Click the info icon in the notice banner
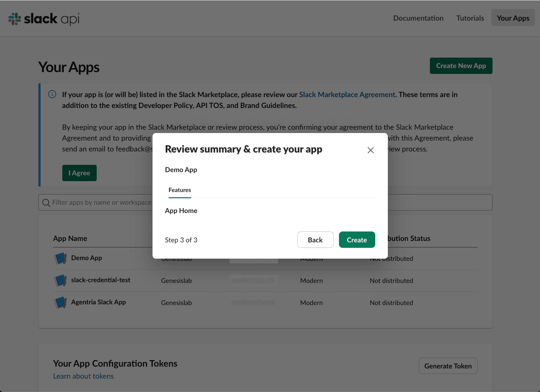The width and height of the screenshot is (540, 392). tap(52, 94)
